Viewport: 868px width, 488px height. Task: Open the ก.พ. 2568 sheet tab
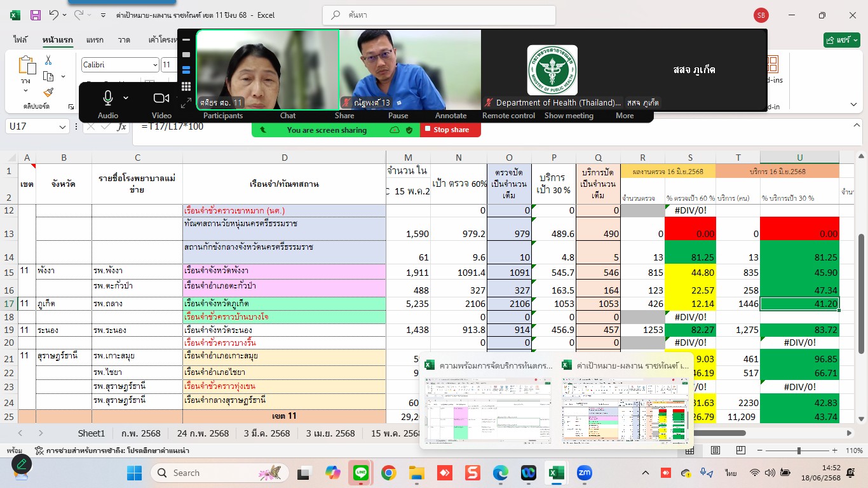pyautogui.click(x=142, y=433)
